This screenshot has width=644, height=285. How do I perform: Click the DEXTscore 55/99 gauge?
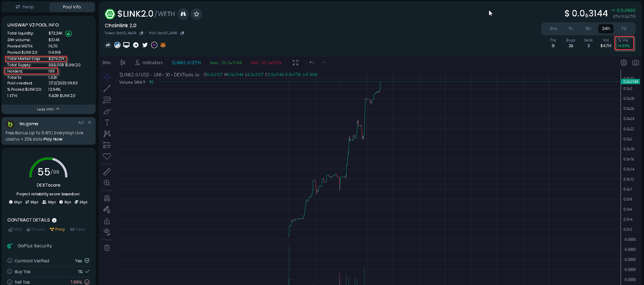coord(48,169)
